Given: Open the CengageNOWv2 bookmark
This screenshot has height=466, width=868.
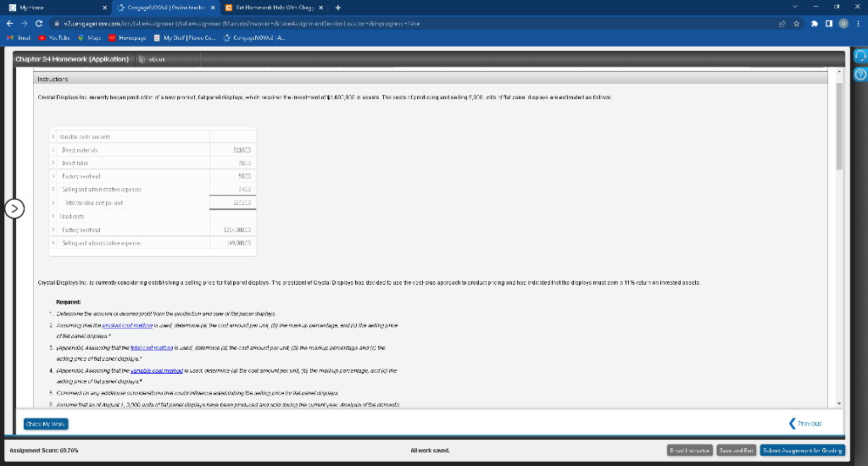Looking at the screenshot, I should point(254,38).
